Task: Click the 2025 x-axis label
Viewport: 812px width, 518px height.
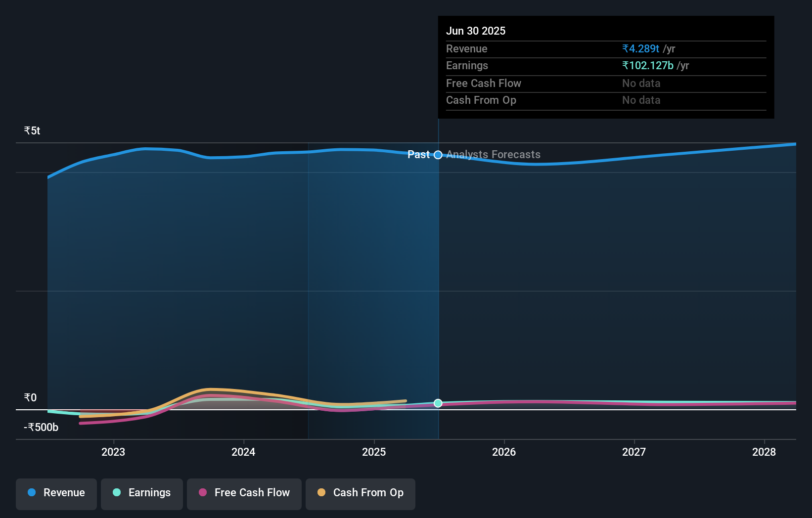Action: 374,452
